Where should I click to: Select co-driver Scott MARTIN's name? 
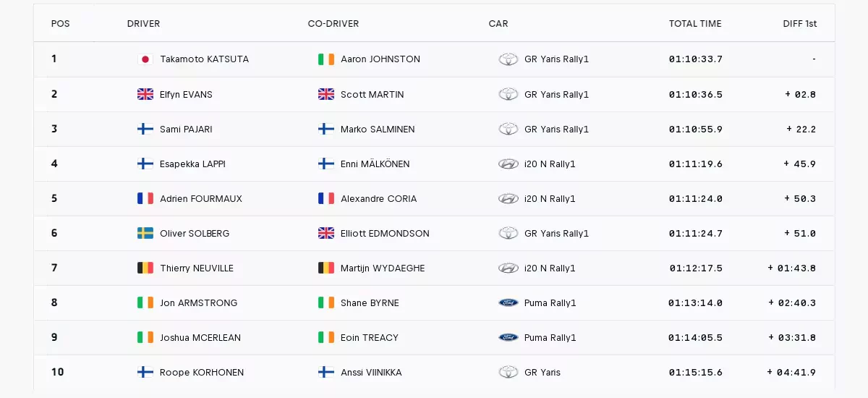point(373,94)
